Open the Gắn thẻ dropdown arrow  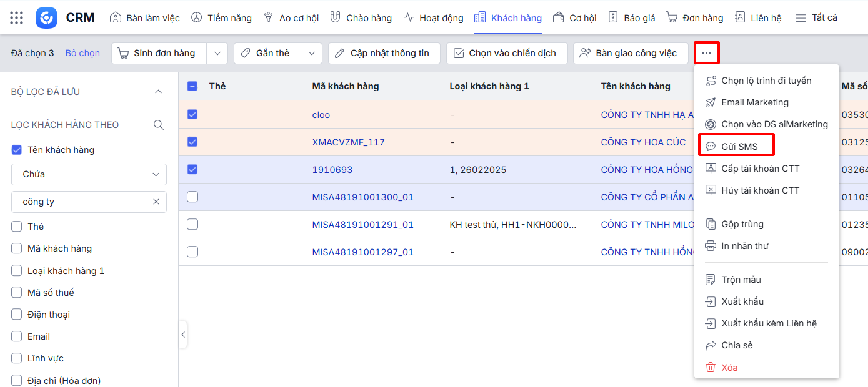pos(311,54)
